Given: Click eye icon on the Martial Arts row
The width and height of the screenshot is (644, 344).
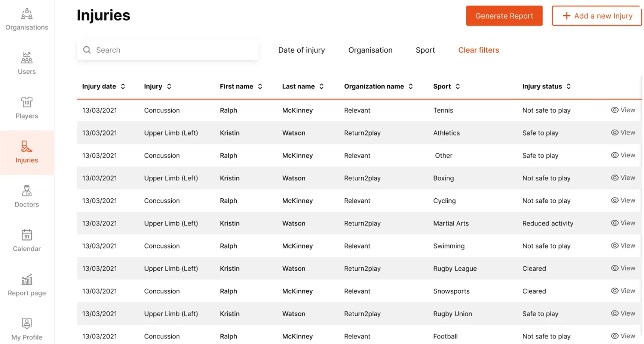Looking at the screenshot, I should click(x=614, y=223).
